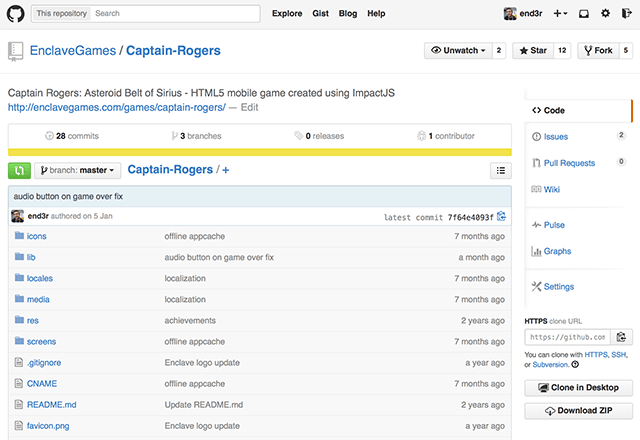
Task: Open the GitHub Octocat logo home
Action: pyautogui.click(x=16, y=13)
